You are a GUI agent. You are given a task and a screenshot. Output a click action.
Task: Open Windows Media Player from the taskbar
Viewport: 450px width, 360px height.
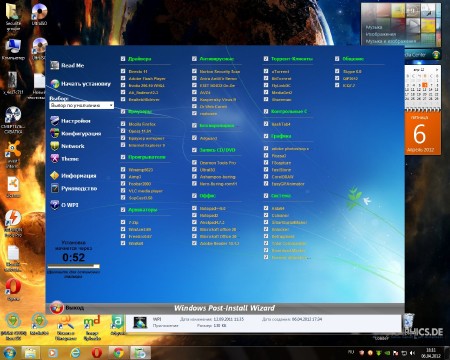52,353
